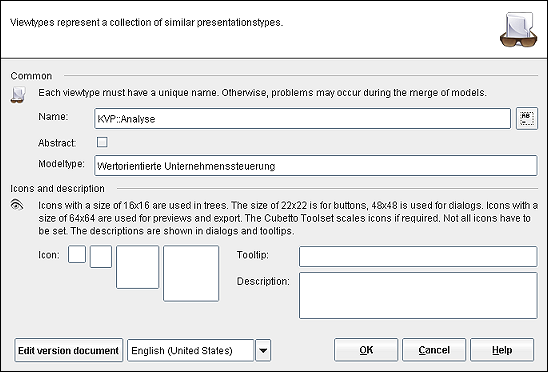This screenshot has height=372, width=548.
Task: Click the 'Icon:' label
Action: point(49,255)
